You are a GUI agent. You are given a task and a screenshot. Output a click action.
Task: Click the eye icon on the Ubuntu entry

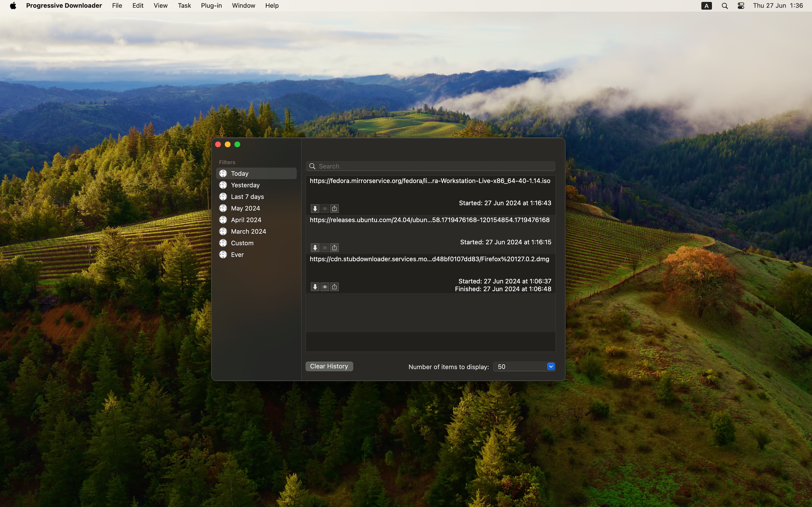325,248
